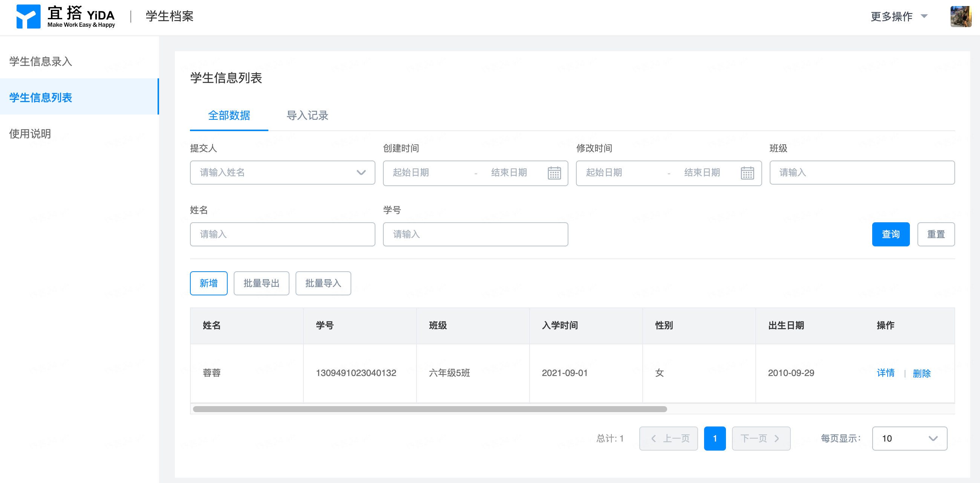Screen dimensions: 980x483
Task: Click the 批量导出 button
Action: [261, 283]
